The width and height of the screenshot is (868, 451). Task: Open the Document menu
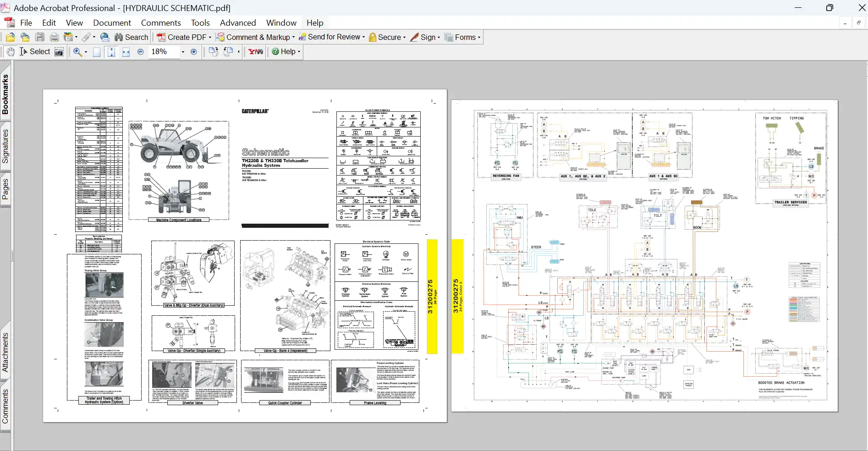(112, 23)
